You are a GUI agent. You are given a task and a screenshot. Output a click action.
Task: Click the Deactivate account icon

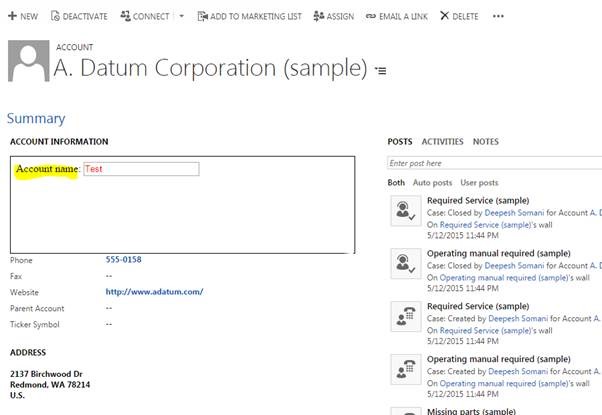click(x=54, y=16)
